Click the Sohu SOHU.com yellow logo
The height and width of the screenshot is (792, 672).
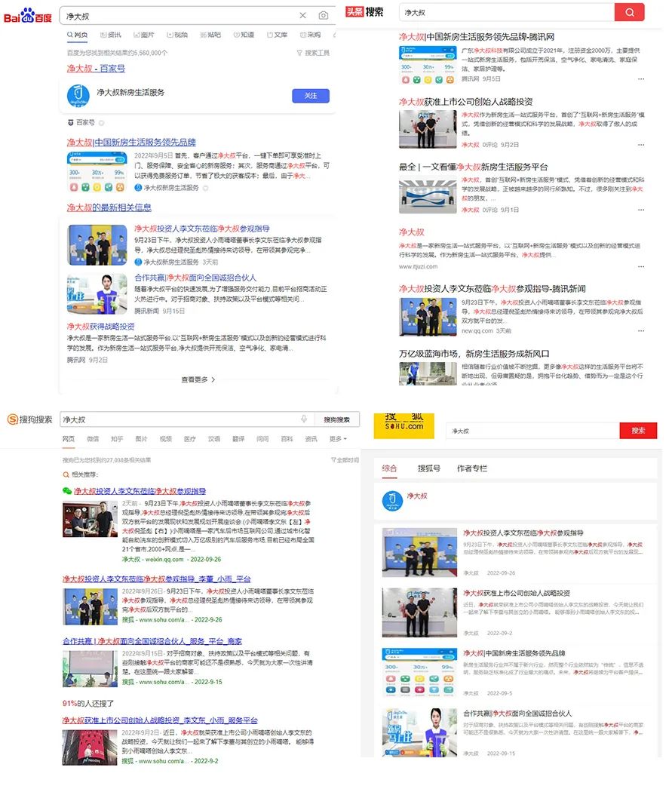tap(404, 426)
